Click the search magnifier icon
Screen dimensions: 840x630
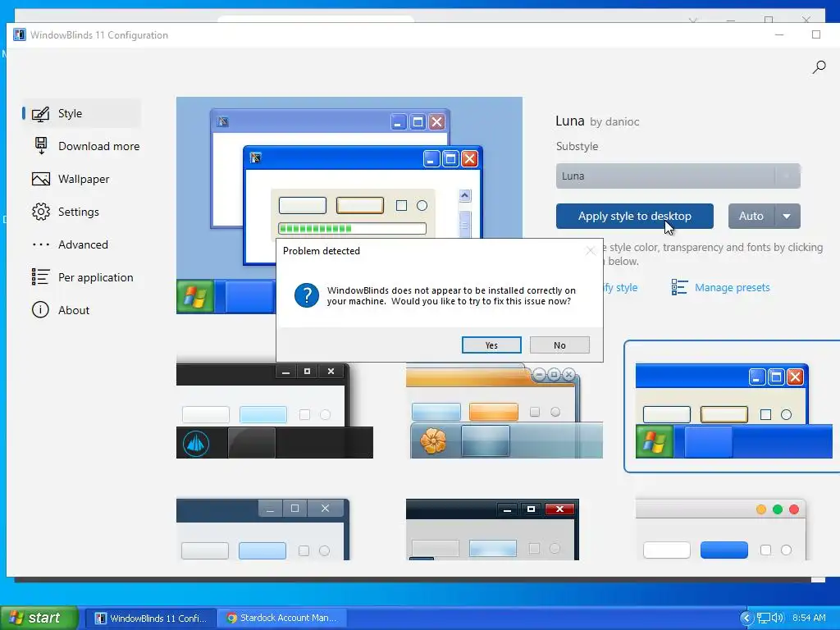(x=819, y=67)
